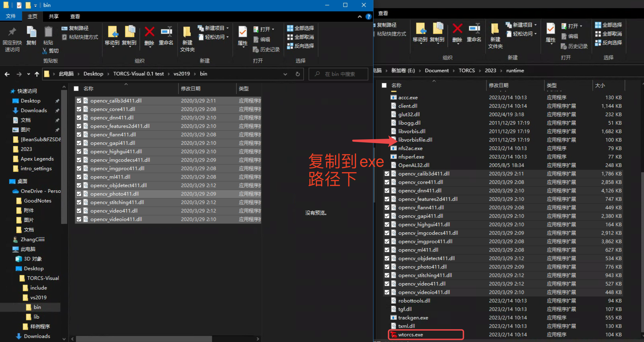The image size is (644, 342).
Task: Click History (历史记录) in bin window ribbon
Action: coord(266,50)
